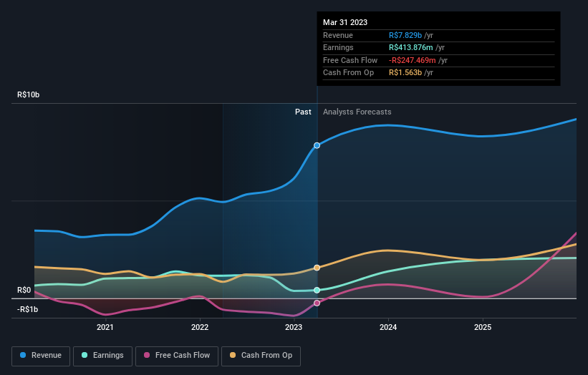Click the Mar 31 2023 tooltip date
This screenshot has width=588, height=375.
pyautogui.click(x=345, y=22)
